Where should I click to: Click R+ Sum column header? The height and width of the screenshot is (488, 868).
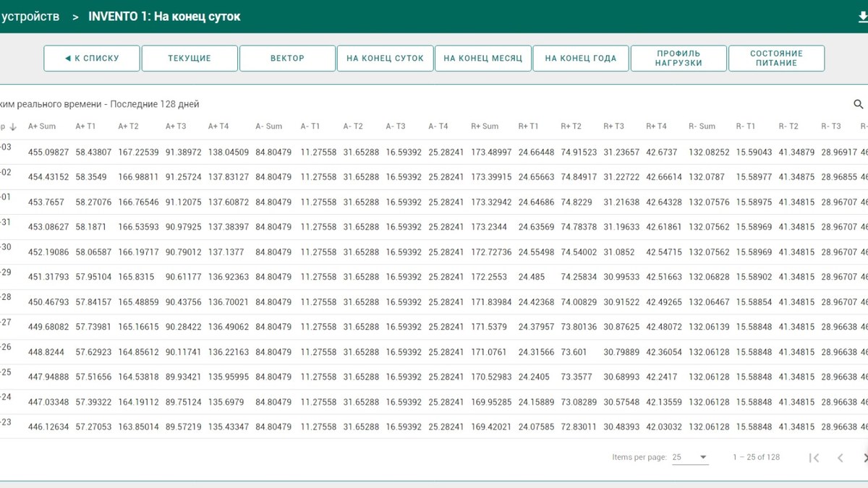point(485,127)
